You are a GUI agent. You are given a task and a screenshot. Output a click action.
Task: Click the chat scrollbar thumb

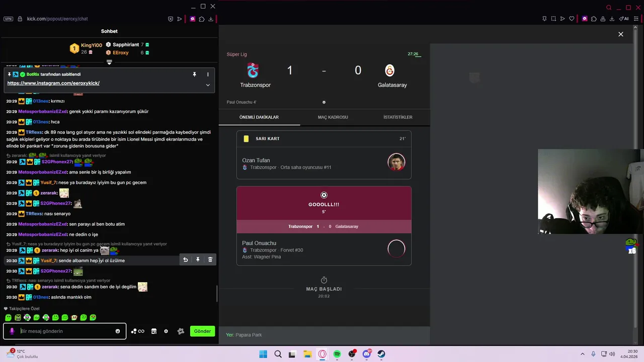pos(217,294)
